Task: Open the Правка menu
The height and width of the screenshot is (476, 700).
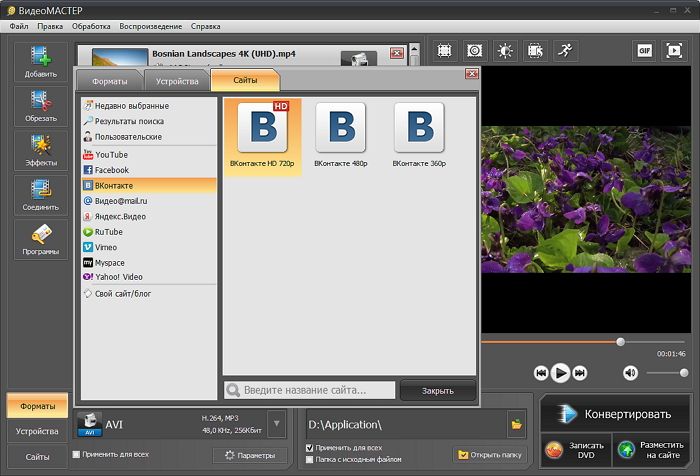Action: 50,26
